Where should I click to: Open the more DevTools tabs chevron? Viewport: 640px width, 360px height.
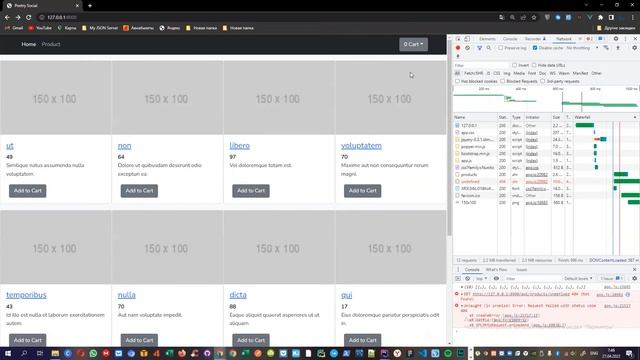[580, 39]
